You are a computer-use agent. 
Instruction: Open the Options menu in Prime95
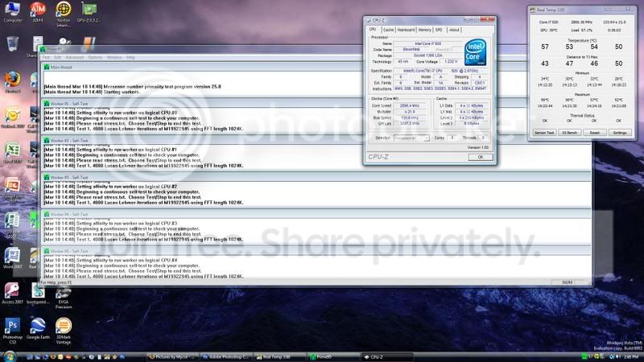click(95, 57)
